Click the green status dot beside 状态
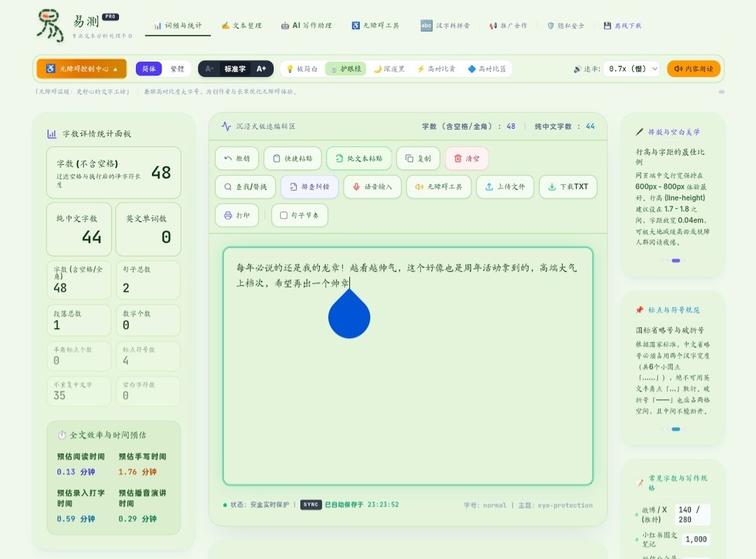This screenshot has width=756, height=559. coord(225,505)
